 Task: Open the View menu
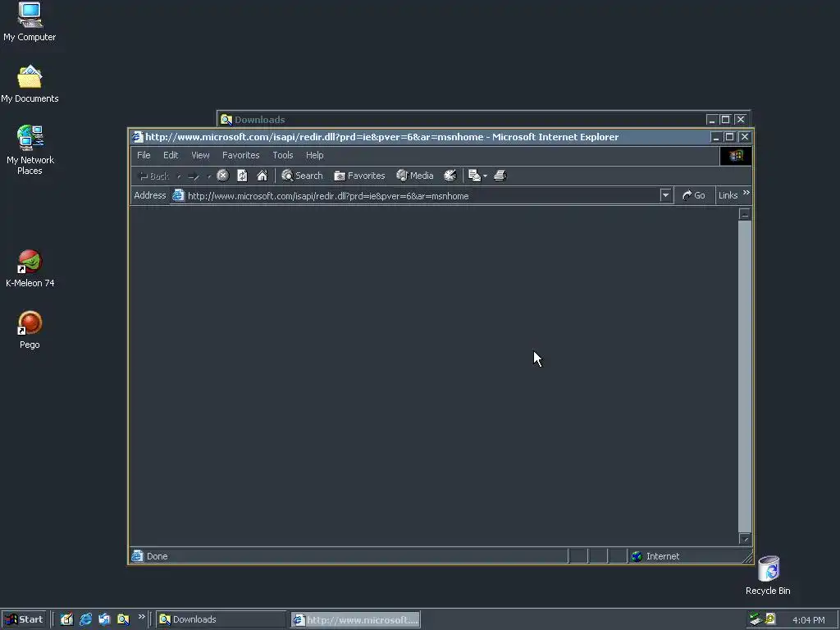pos(200,155)
